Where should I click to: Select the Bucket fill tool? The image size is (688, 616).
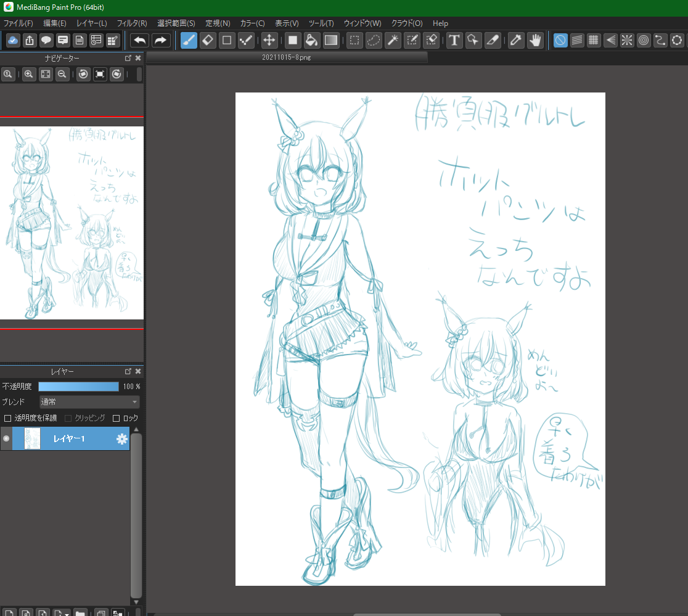click(312, 41)
